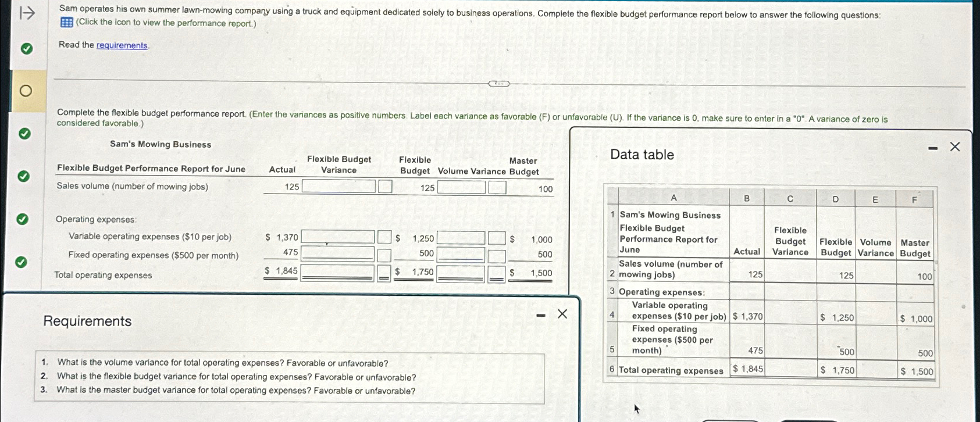
Task: Click variable expenses flexible budget variance input
Action: tap(338, 237)
